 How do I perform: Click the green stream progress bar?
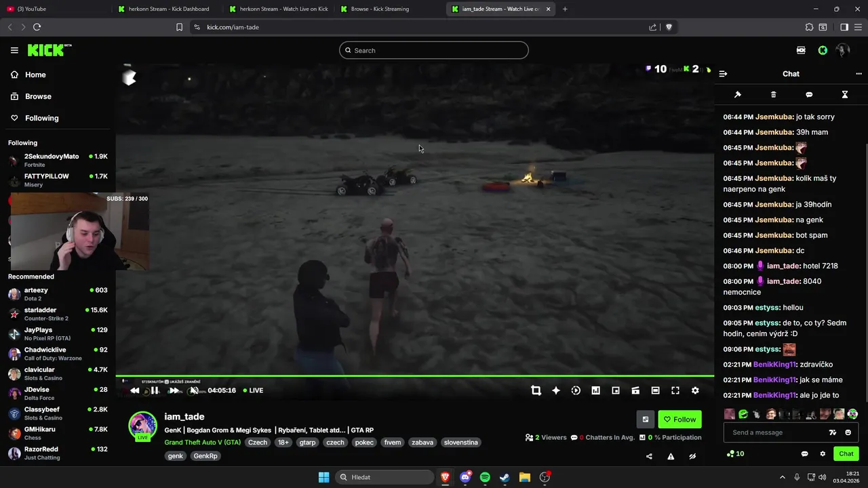coord(414,375)
